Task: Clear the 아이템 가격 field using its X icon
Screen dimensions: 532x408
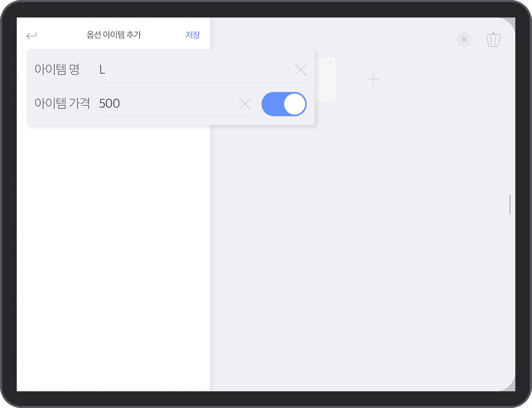Action: click(245, 104)
